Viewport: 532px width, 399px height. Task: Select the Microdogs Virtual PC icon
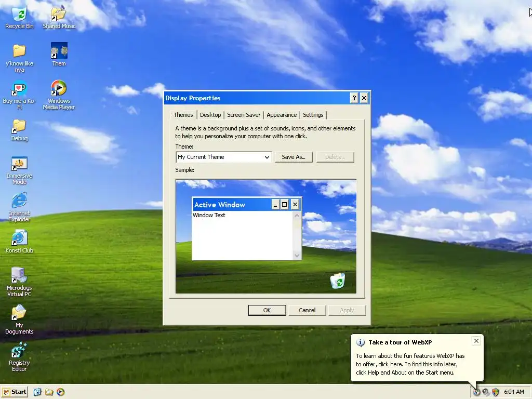click(19, 282)
